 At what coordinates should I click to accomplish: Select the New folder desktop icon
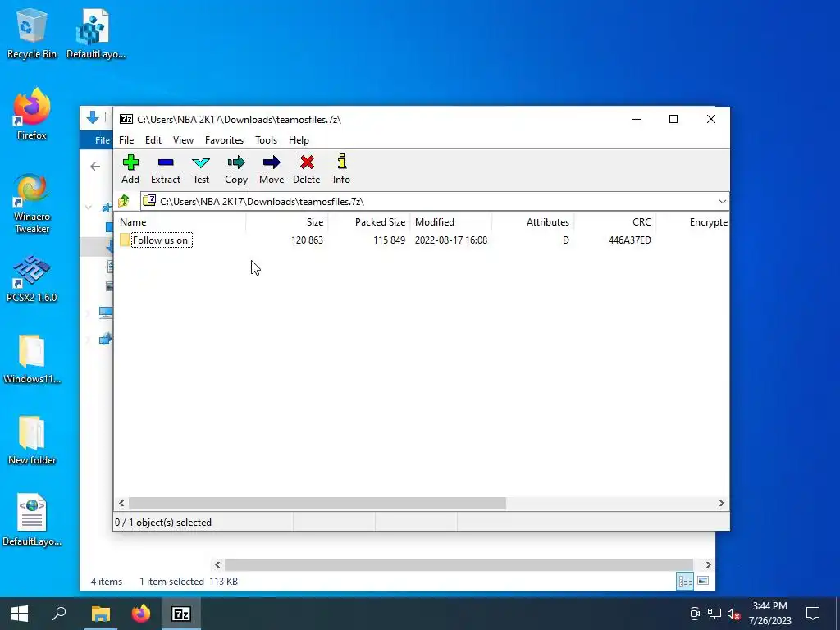click(x=32, y=441)
